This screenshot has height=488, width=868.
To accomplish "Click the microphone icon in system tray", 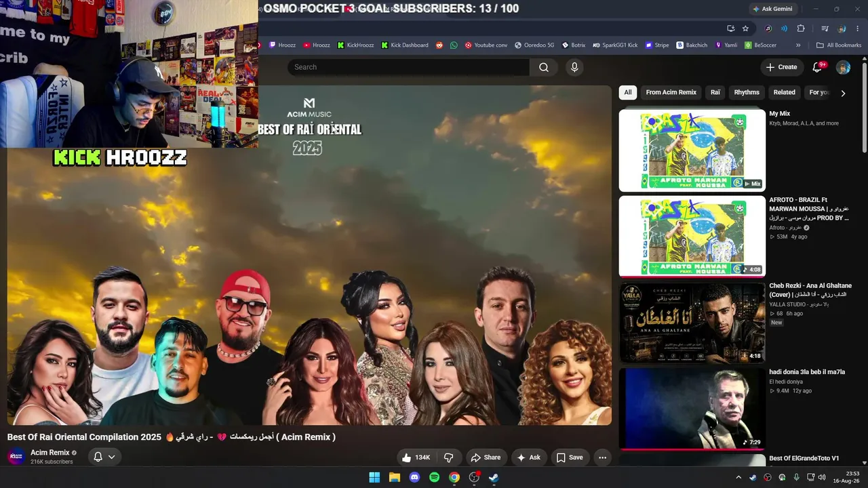I will tap(796, 477).
